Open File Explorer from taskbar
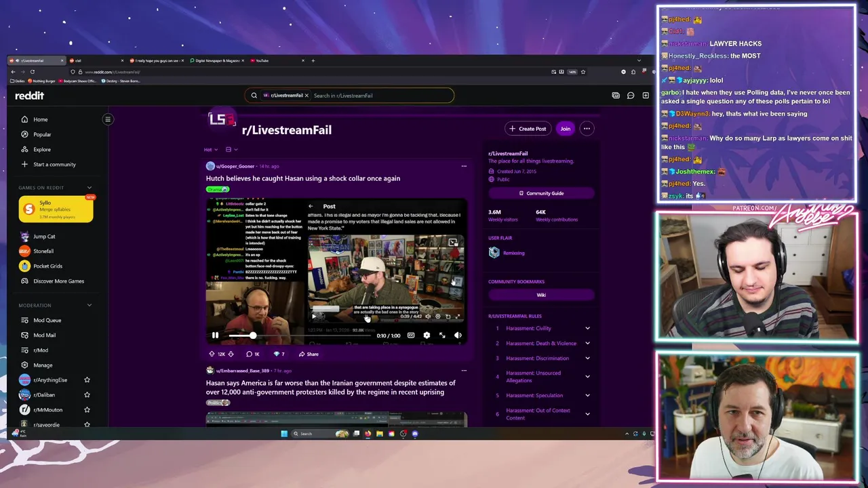The width and height of the screenshot is (868, 488). pos(380,434)
